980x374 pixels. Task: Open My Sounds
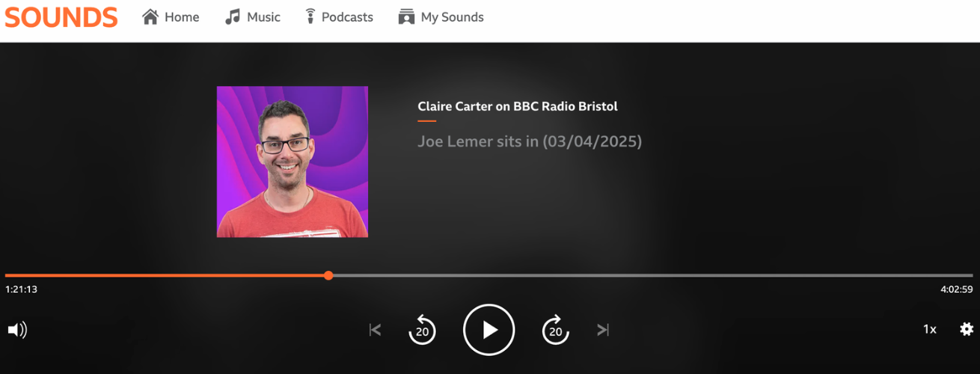click(441, 16)
